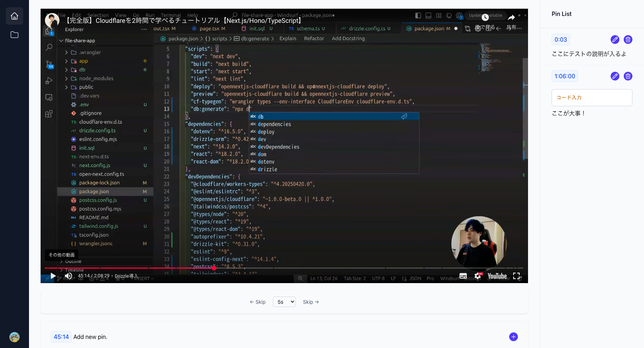Click その他の動画 more videos button
644x348 pixels.
coord(62,255)
